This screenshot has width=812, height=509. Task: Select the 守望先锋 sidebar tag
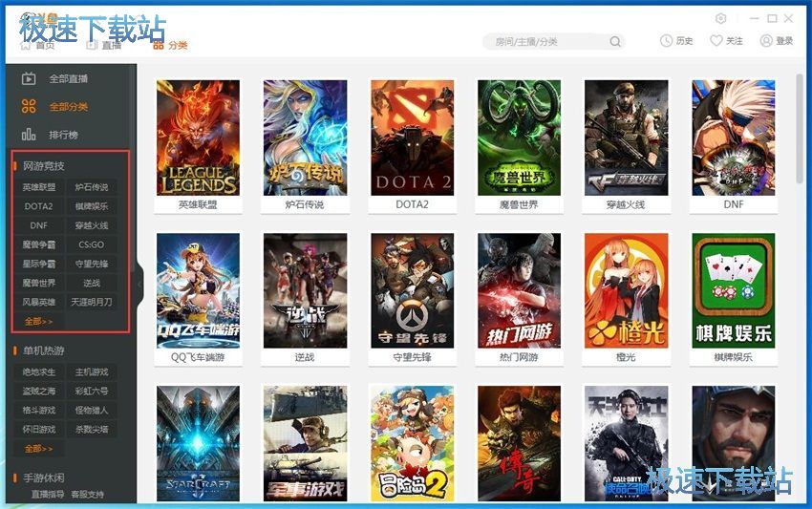pyautogui.click(x=92, y=264)
